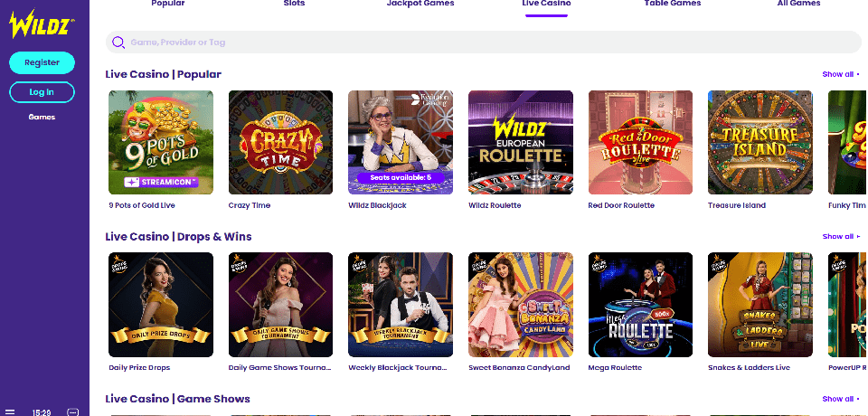
Task: Expand Show all for Drops & Wins
Action: pyautogui.click(x=840, y=236)
